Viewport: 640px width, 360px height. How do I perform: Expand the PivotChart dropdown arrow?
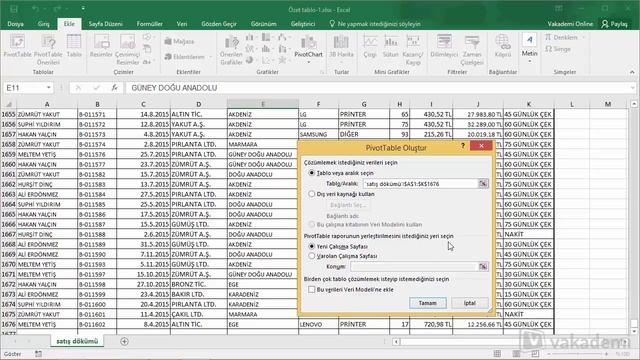point(308,62)
